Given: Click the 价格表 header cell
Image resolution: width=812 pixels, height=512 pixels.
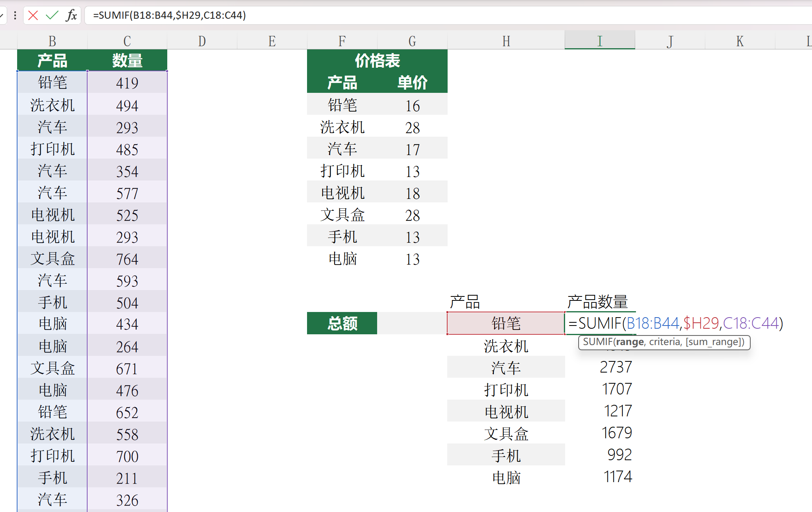Looking at the screenshot, I should pos(377,61).
